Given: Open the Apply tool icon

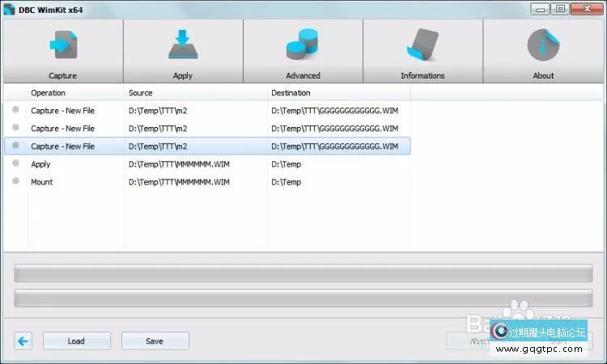Looking at the screenshot, I should click(x=183, y=46).
